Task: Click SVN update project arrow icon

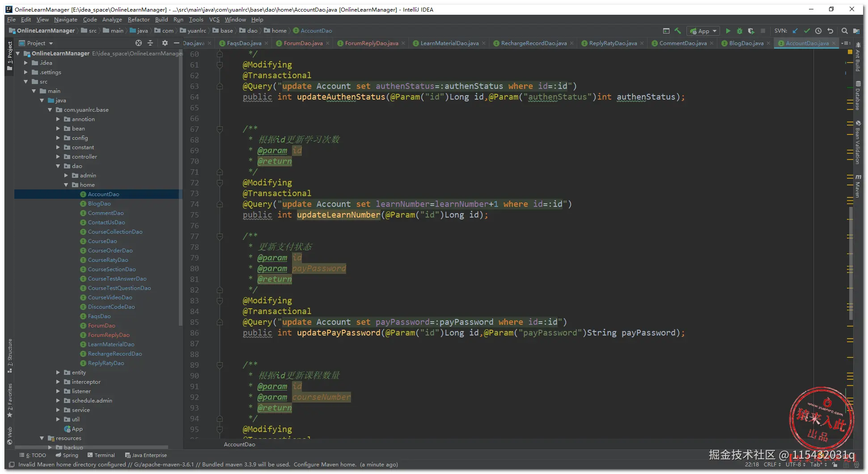Action: click(795, 31)
